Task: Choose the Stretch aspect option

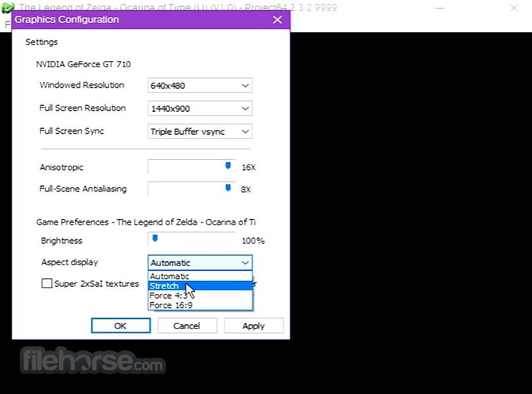Action: (x=200, y=286)
